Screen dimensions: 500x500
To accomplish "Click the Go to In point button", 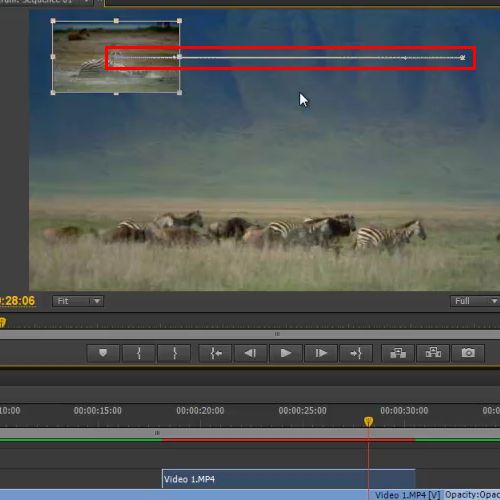I will click(x=216, y=353).
